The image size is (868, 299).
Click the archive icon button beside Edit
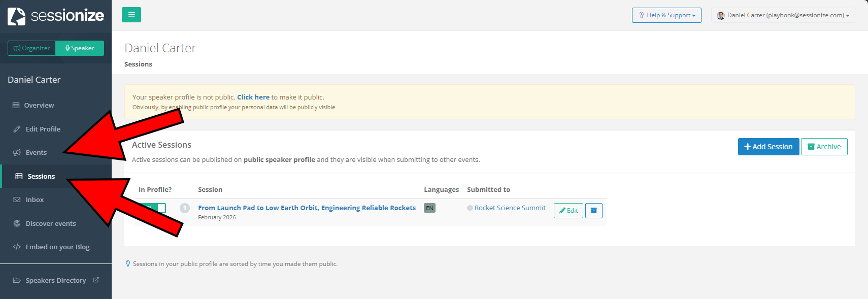click(x=593, y=211)
